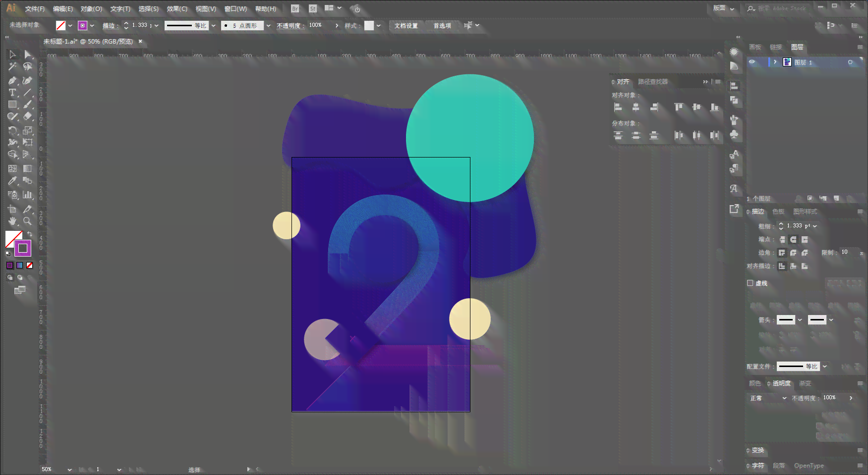Open 粗细 weight dropdown in stroke panel

tap(814, 226)
